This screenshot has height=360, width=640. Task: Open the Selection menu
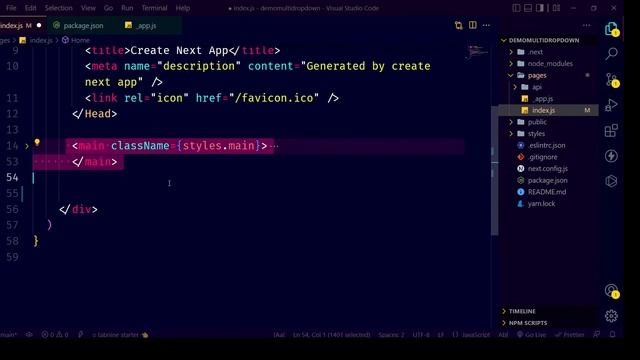58,8
